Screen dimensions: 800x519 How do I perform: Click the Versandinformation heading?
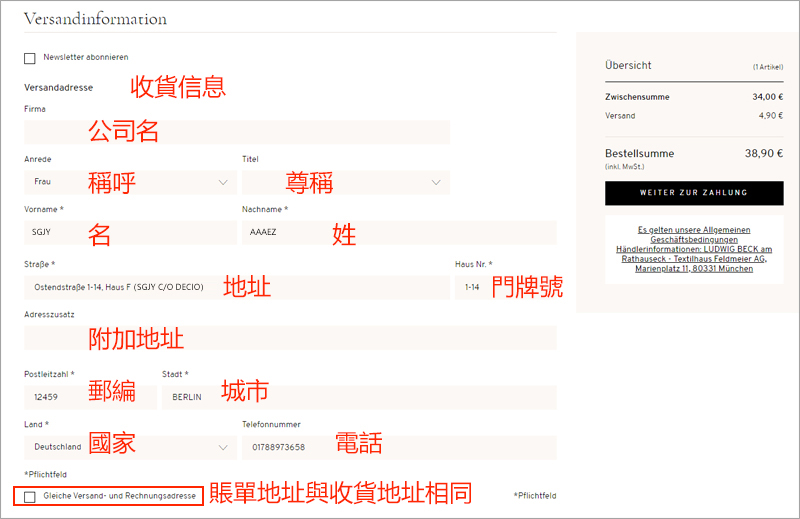point(95,19)
